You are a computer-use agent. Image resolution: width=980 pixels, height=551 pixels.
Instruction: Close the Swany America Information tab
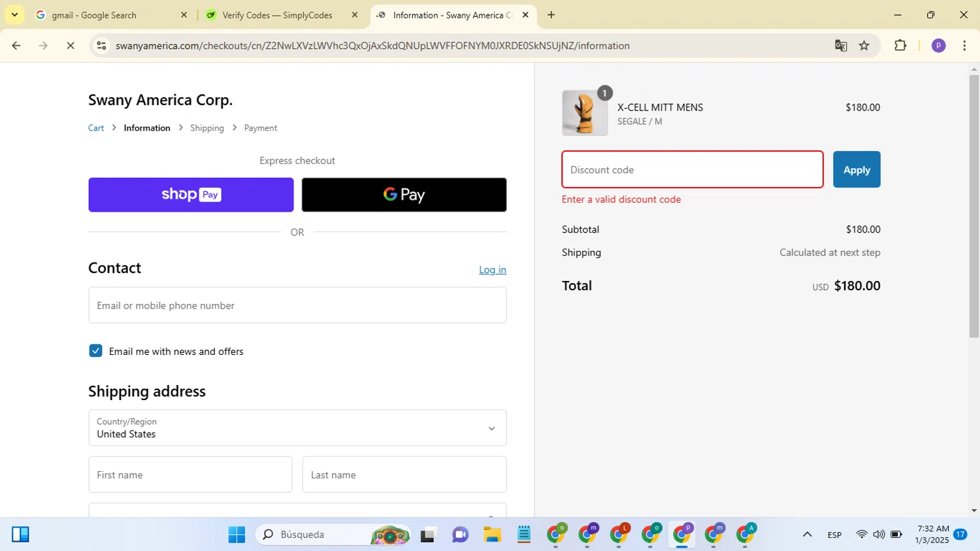[x=525, y=14]
